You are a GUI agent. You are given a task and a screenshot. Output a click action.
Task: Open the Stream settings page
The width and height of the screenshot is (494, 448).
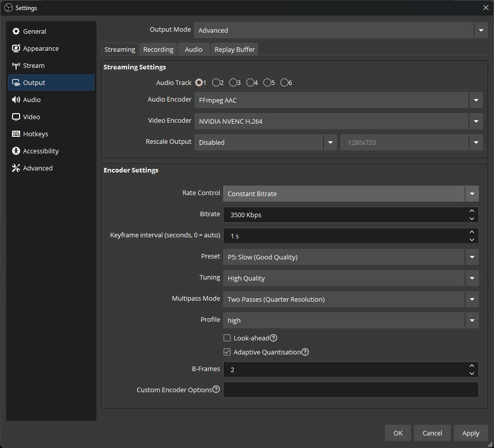[x=51, y=65]
